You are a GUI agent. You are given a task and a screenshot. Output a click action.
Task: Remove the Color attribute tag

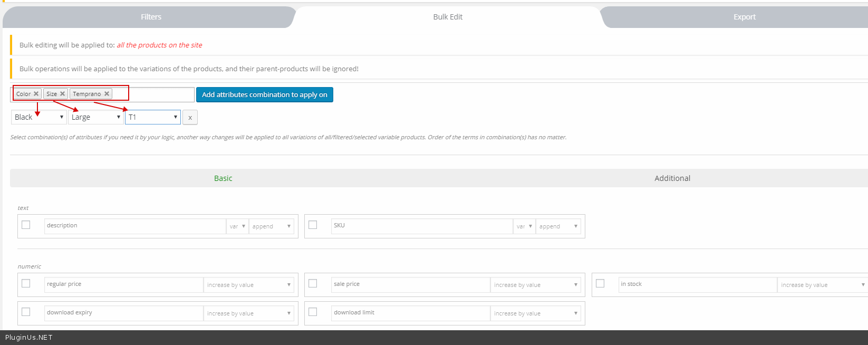(36, 94)
